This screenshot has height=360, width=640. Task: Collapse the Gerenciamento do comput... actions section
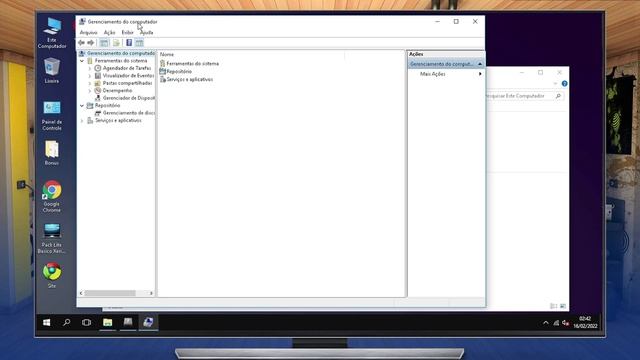(x=480, y=64)
